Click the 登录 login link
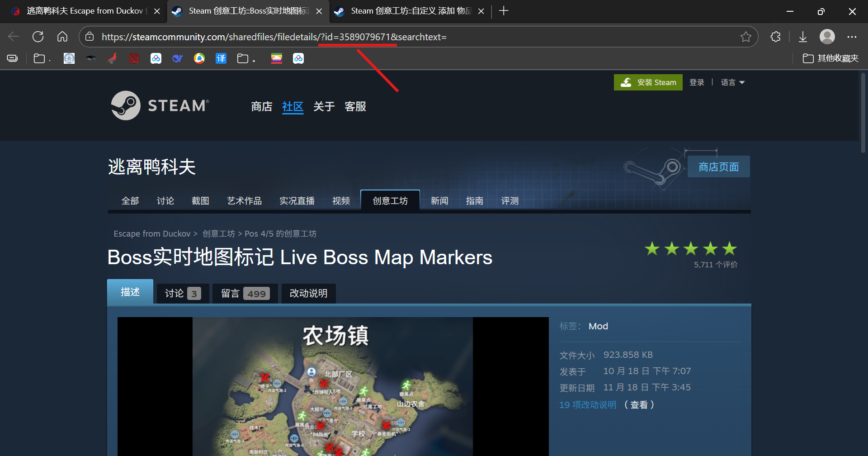Image resolution: width=868 pixels, height=456 pixels. tap(697, 82)
